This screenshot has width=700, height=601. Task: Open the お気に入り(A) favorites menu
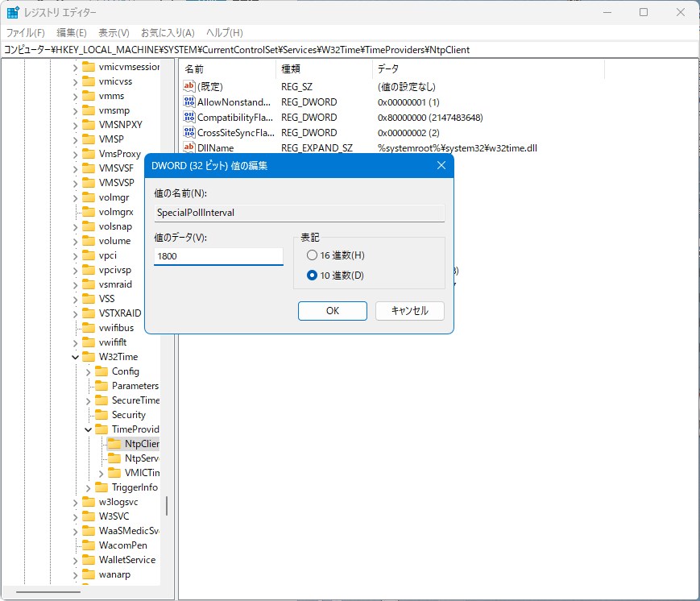click(x=168, y=33)
